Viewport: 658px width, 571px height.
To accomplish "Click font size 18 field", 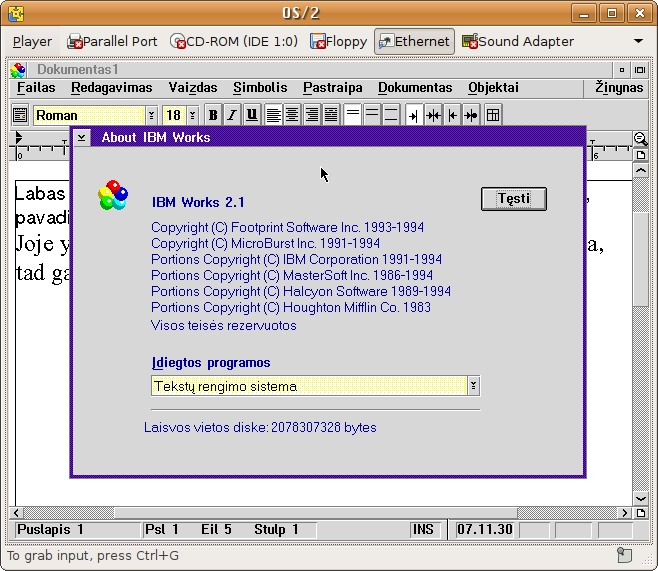I will [175, 115].
